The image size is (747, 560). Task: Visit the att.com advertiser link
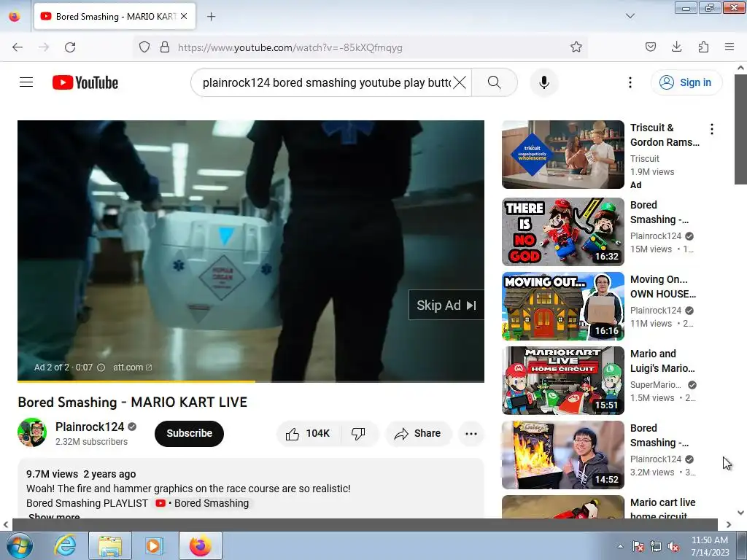click(133, 367)
